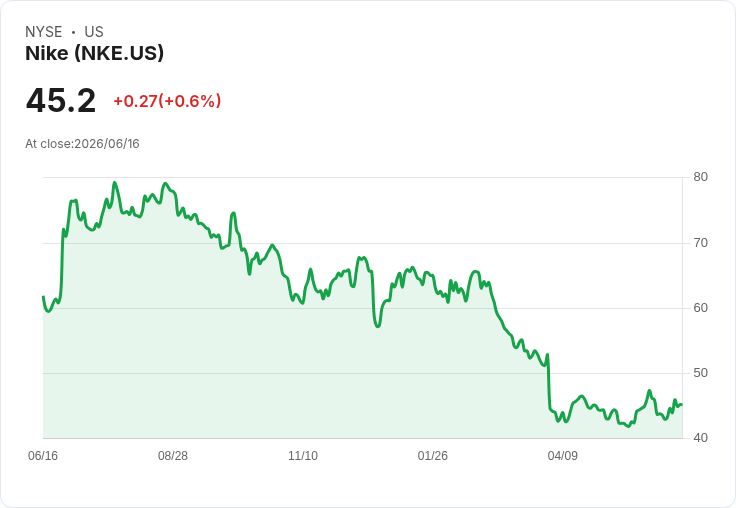Screen dimensions: 736x508
Task: Click the 01/26 x-axis date label
Action: click(433, 456)
